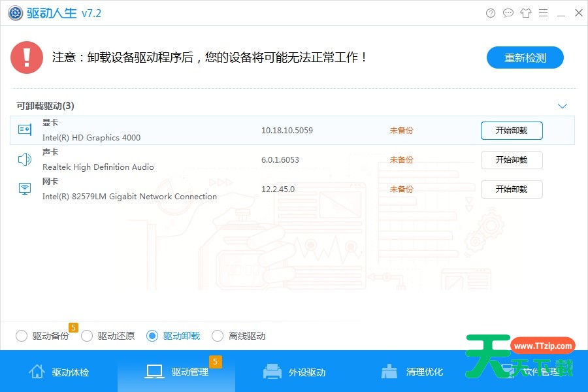This screenshot has width=588, height=392.
Task: Click the red warning exclamation icon
Action: click(x=27, y=57)
